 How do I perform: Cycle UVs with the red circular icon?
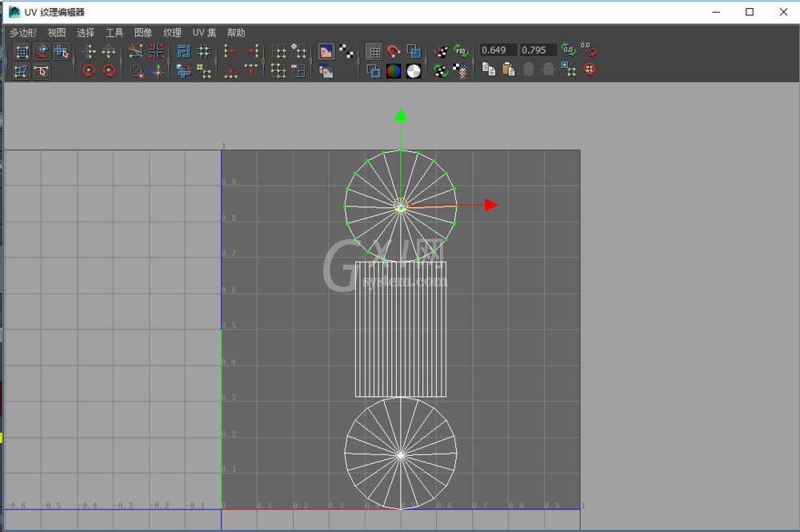(590, 70)
